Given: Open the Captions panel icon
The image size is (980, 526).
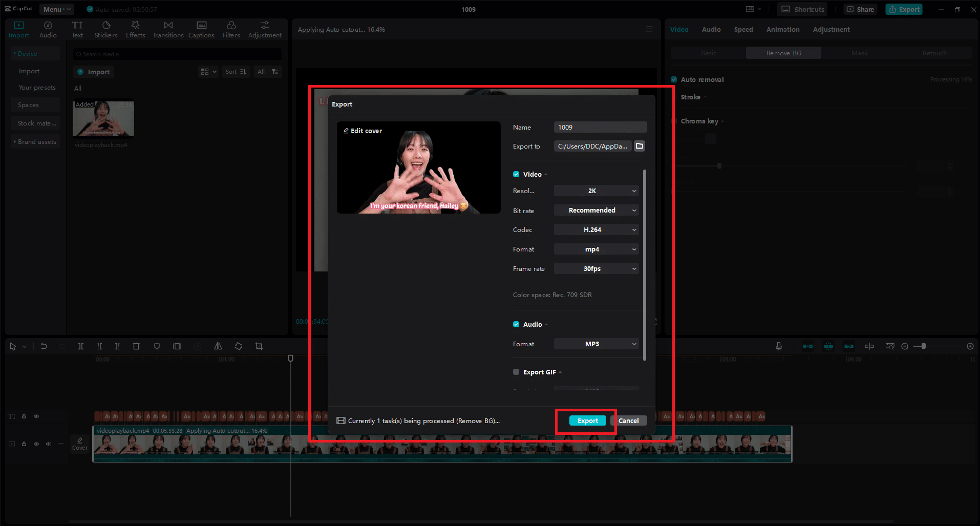Looking at the screenshot, I should 201,30.
